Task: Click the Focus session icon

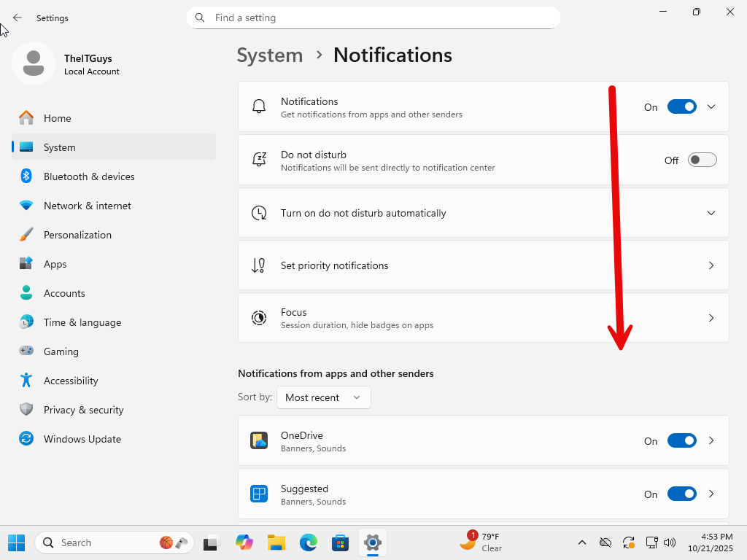Action: (x=259, y=318)
